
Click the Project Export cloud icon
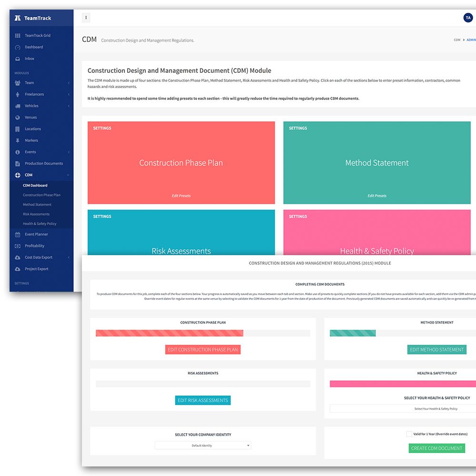18,269
